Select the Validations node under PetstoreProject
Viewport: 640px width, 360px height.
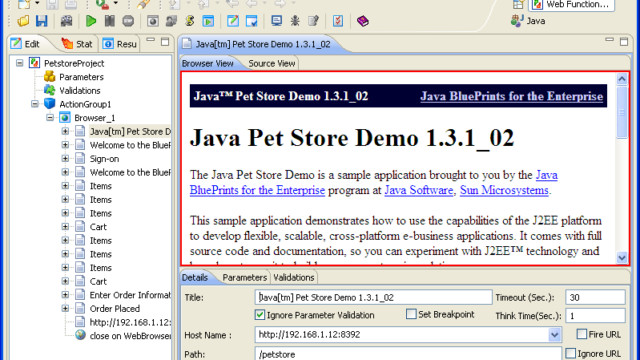80,90
